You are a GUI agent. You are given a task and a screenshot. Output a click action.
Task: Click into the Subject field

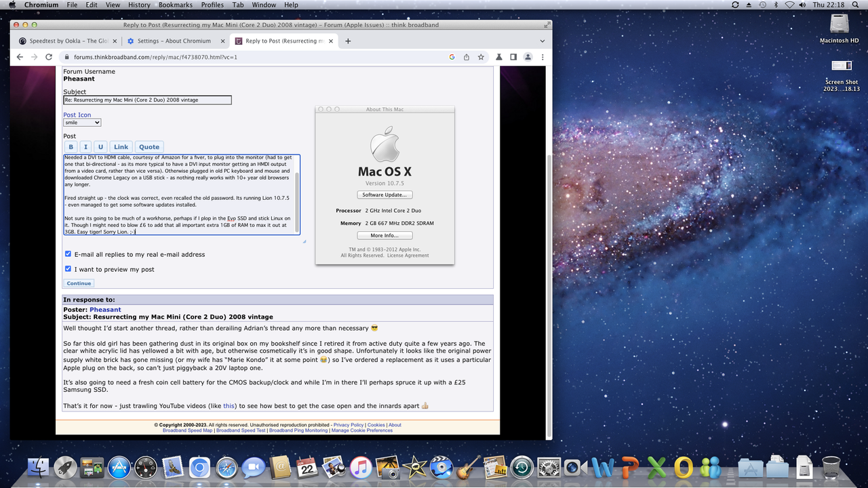coord(147,100)
